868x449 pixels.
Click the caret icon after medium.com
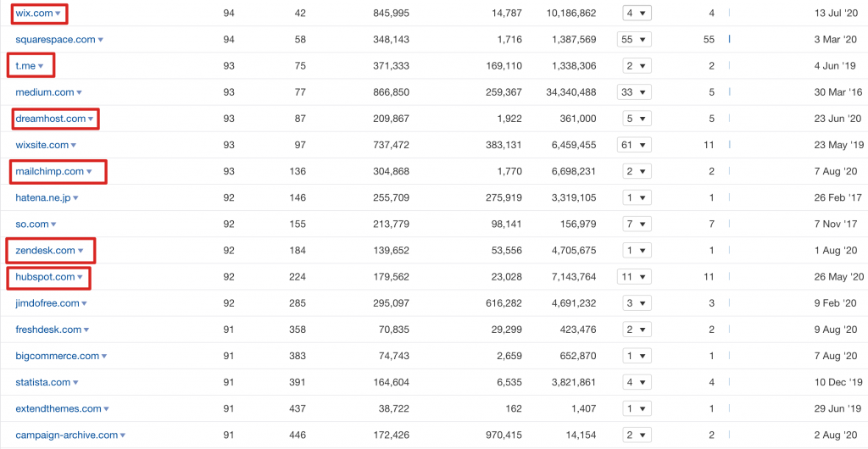[79, 93]
